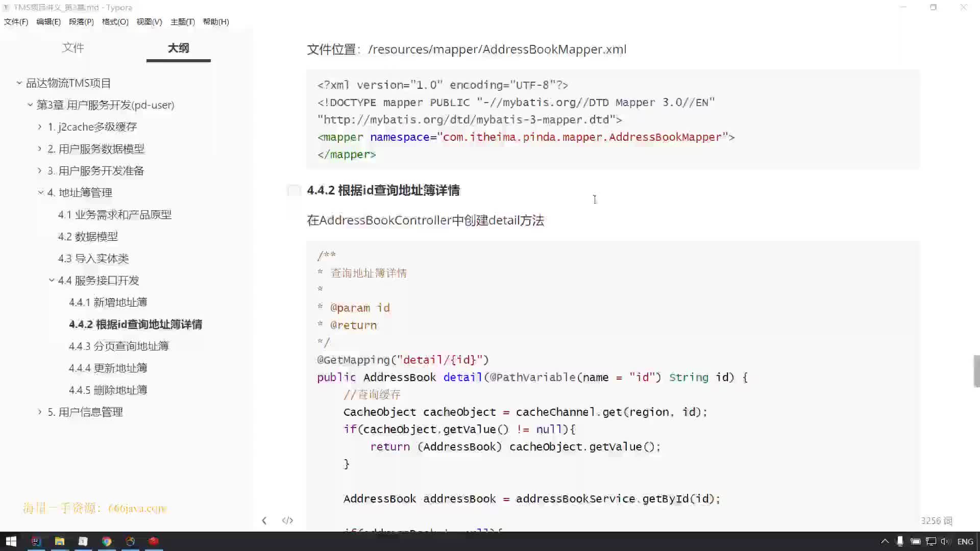Viewport: 980px width, 551px height.
Task: Click the microphone tray icon
Action: [x=900, y=541]
